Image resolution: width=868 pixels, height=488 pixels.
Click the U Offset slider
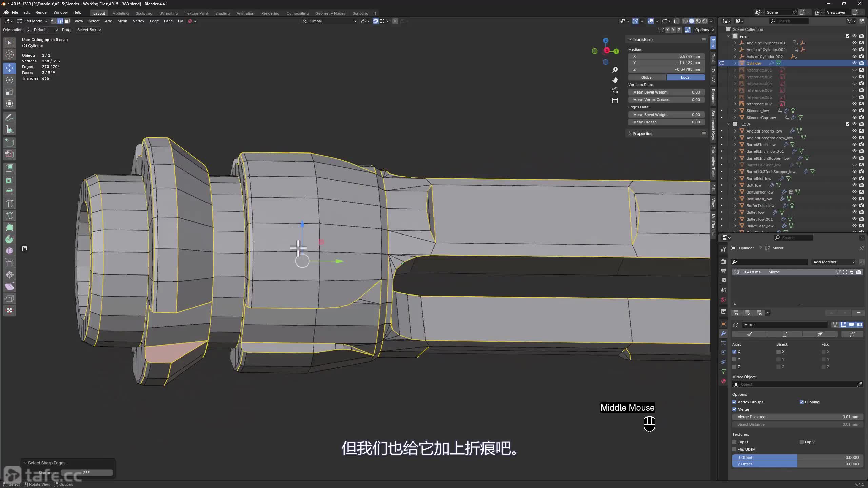coord(798,457)
